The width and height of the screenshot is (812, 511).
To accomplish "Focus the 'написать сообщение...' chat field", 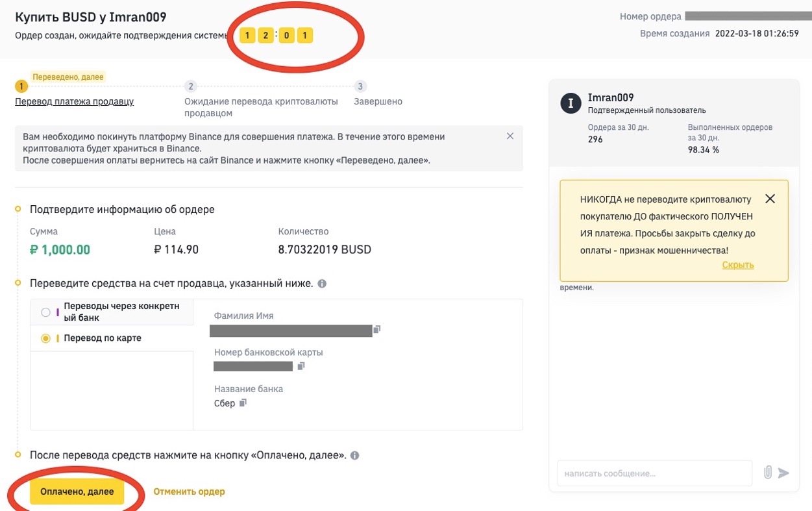I will 654,473.
